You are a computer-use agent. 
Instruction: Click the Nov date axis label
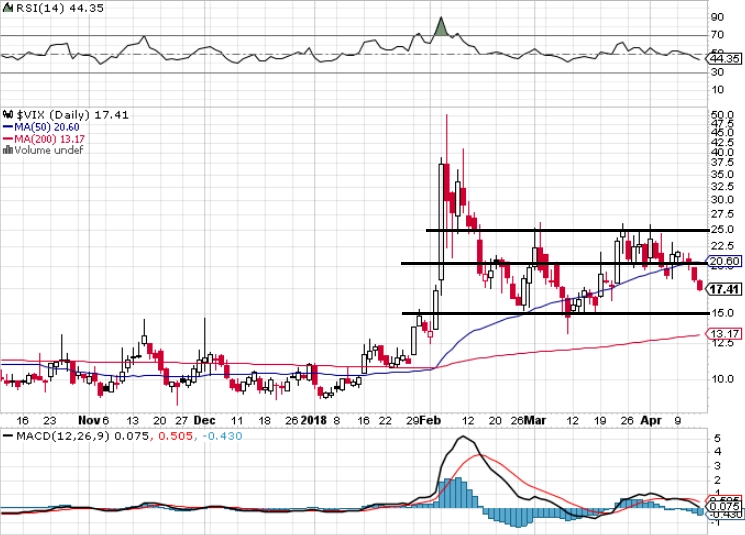(89, 420)
